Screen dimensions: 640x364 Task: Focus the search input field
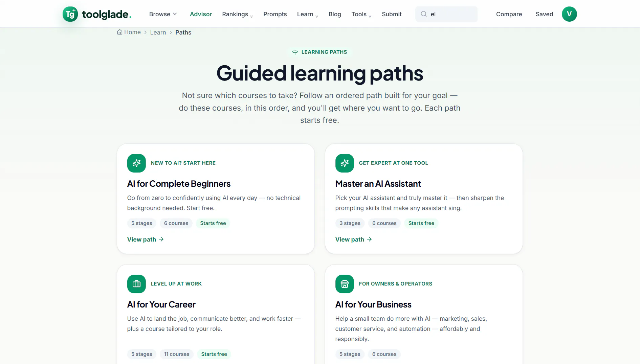click(446, 14)
